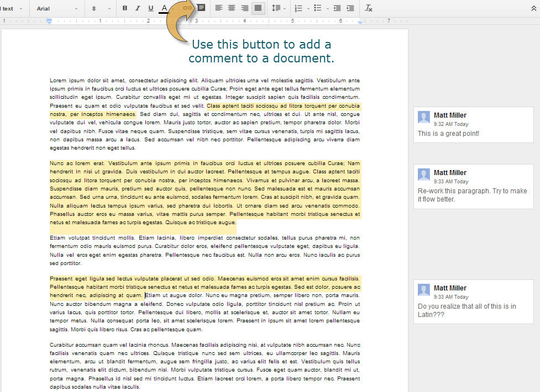This screenshot has height=392, width=540.
Task: Toggle underline formatting
Action: [x=150, y=8]
